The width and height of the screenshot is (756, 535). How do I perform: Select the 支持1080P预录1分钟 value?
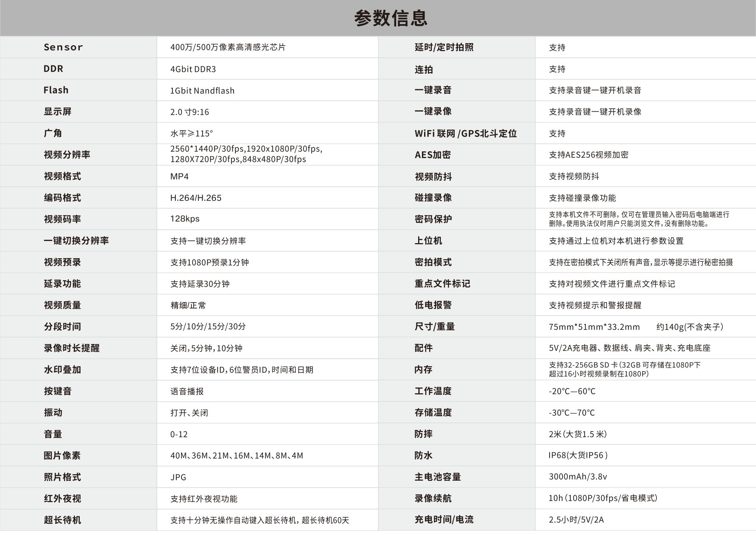[x=209, y=262]
